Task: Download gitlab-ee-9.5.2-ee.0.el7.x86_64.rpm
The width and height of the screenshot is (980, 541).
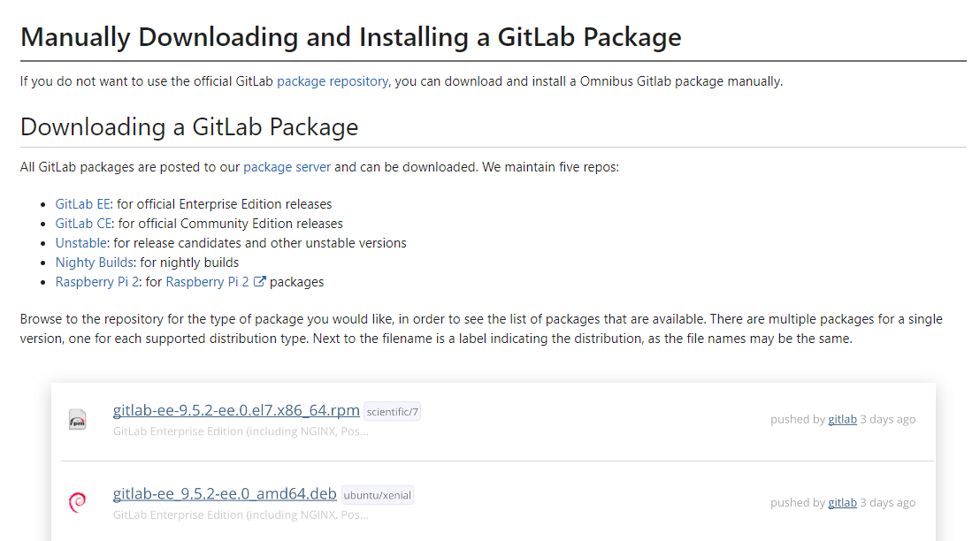Action: (x=236, y=410)
